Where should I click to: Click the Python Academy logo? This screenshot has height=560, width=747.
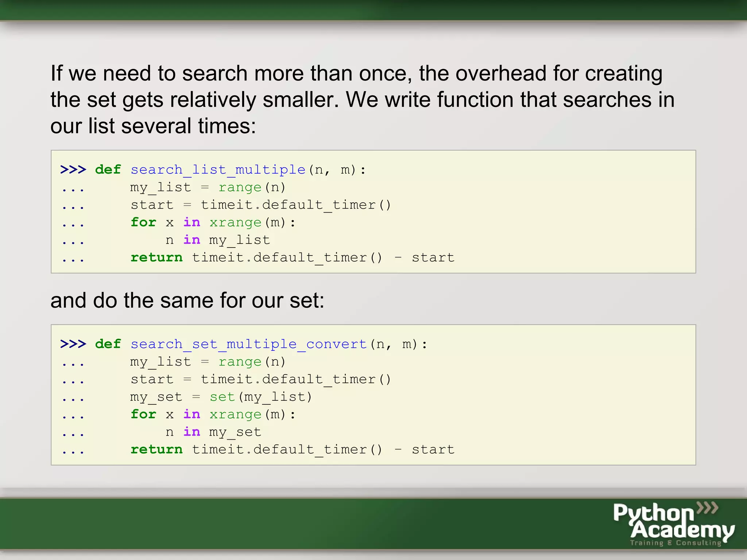[x=674, y=524]
